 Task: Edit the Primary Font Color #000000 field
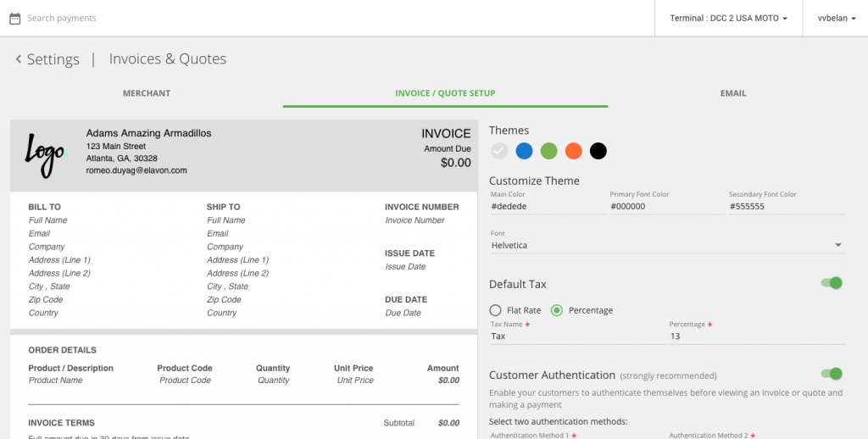(x=668, y=207)
